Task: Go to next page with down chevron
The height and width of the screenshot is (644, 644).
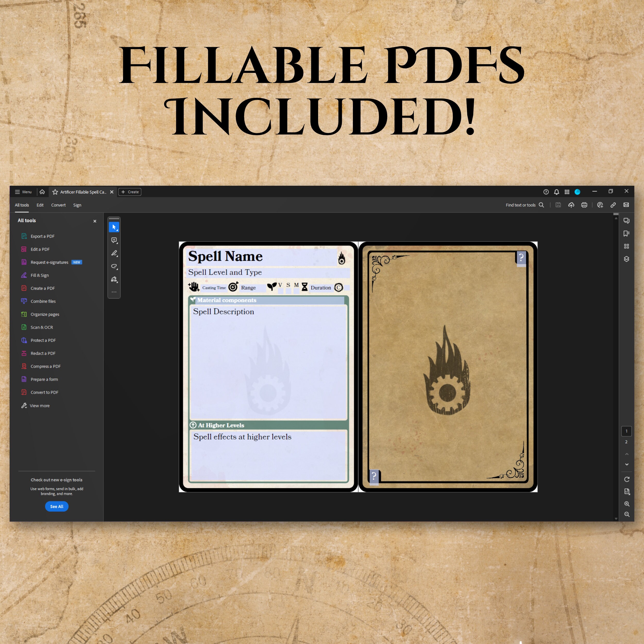Action: click(627, 464)
